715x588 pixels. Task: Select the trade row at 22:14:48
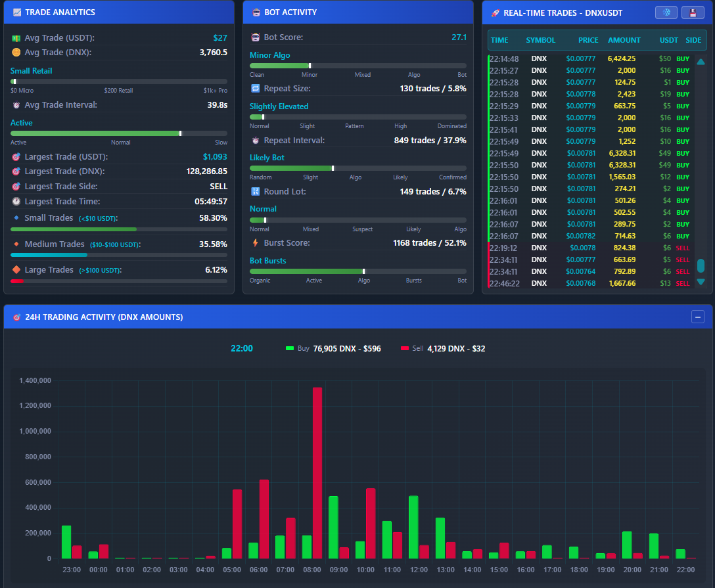pyautogui.click(x=591, y=59)
